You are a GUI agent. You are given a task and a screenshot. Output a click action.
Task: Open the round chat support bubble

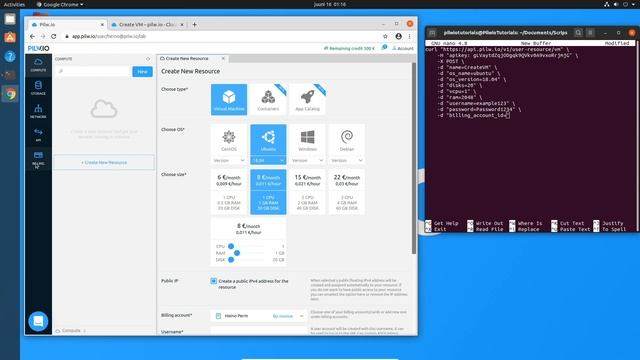38,321
